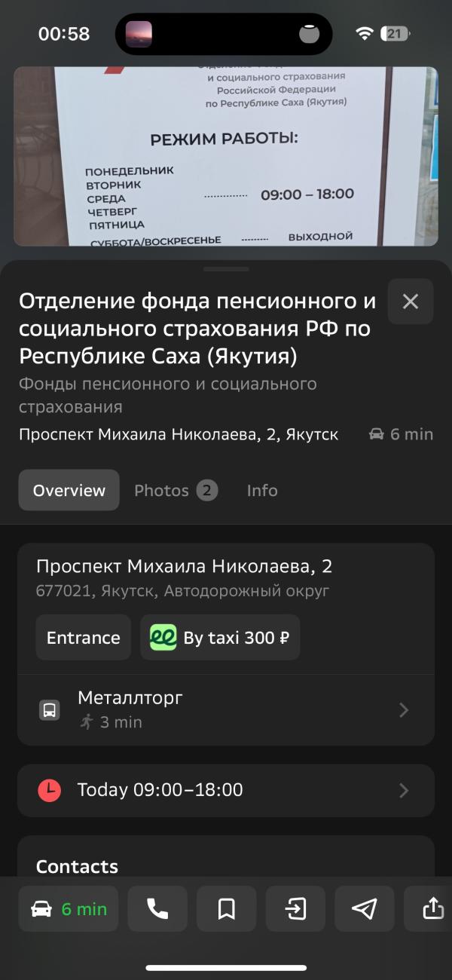This screenshot has height=980, width=452.
Task: Expand today's opening hours chevron
Action: (x=404, y=790)
